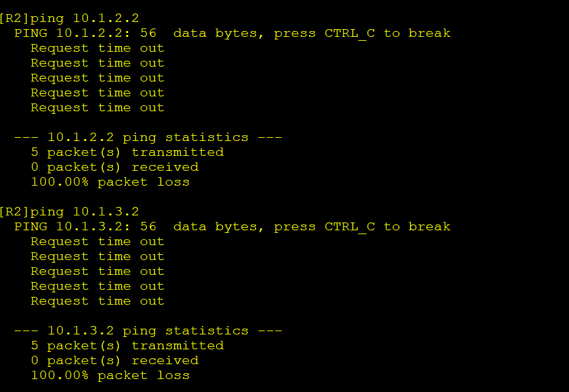
Task: Click last "Request time out" under 10.1.2.2 ping
Action: point(97,108)
